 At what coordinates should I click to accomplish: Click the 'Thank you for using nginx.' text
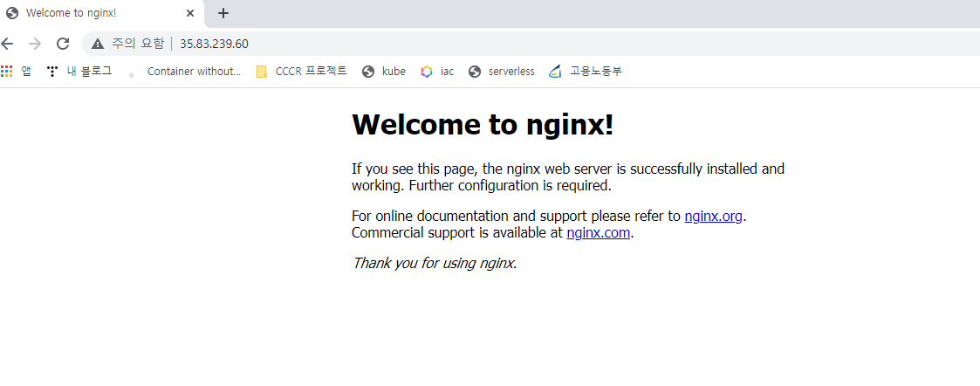click(435, 263)
